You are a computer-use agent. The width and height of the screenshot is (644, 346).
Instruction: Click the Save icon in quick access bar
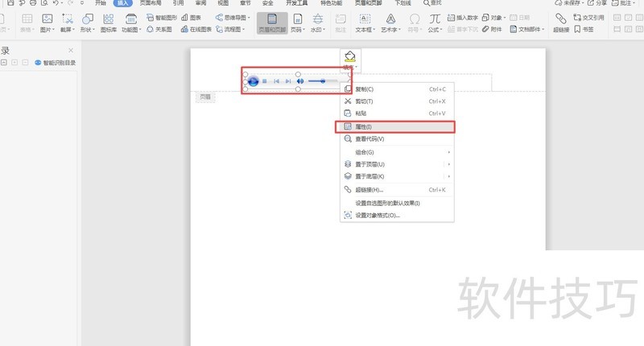click(10, 2)
